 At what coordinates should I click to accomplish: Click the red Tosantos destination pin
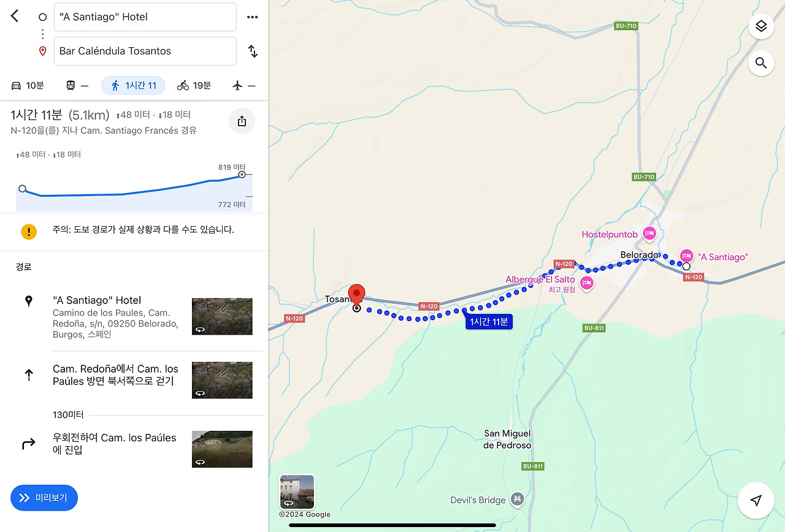tap(356, 295)
